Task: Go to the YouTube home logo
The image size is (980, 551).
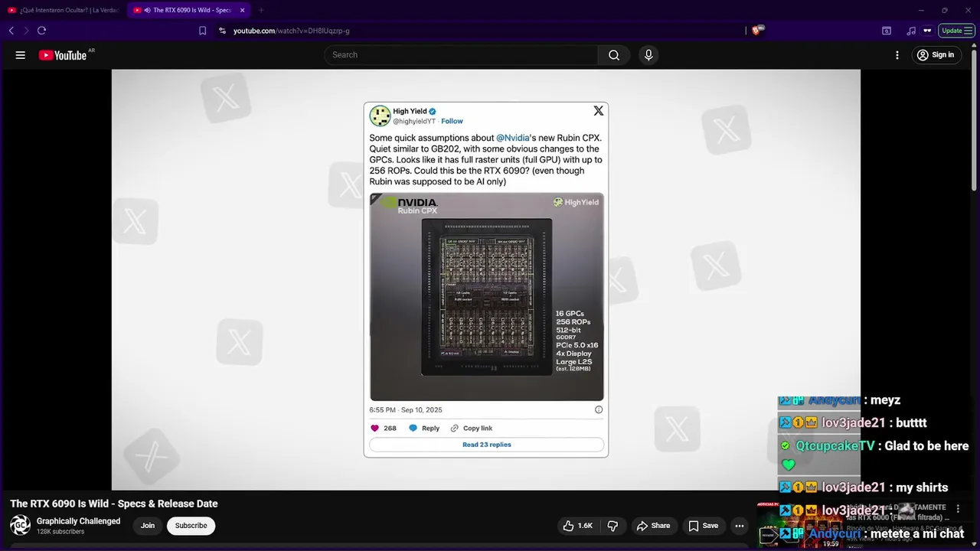Action: coord(63,55)
